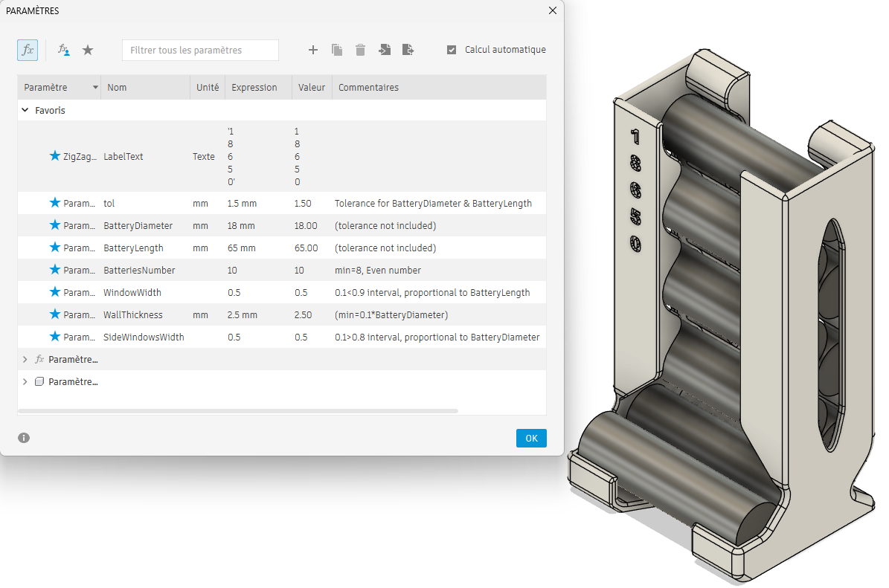This screenshot has height=588, width=889.
Task: Collapse the Favoris group
Action: coord(25,111)
